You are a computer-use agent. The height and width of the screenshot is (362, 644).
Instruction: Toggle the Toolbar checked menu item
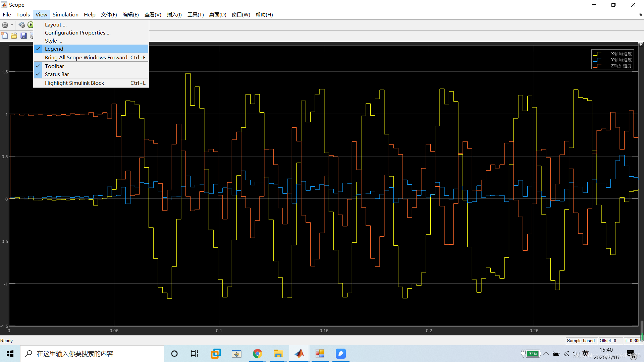pos(54,66)
